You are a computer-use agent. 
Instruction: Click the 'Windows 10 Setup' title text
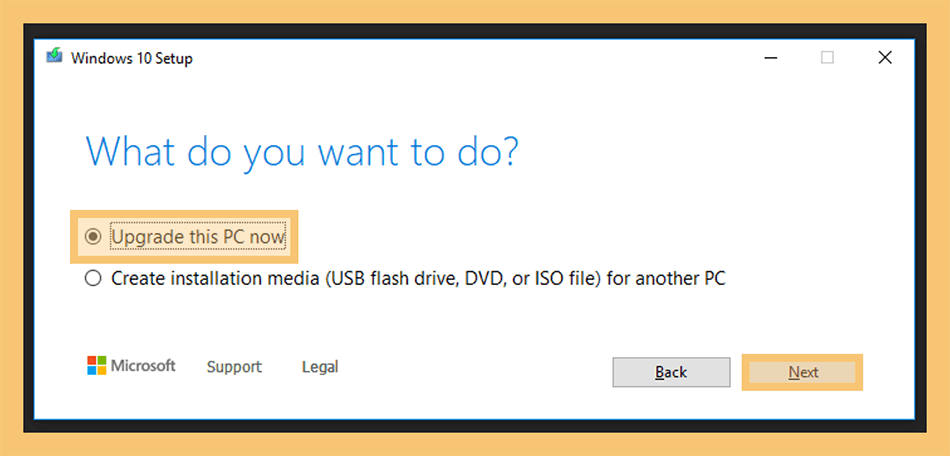(x=132, y=58)
